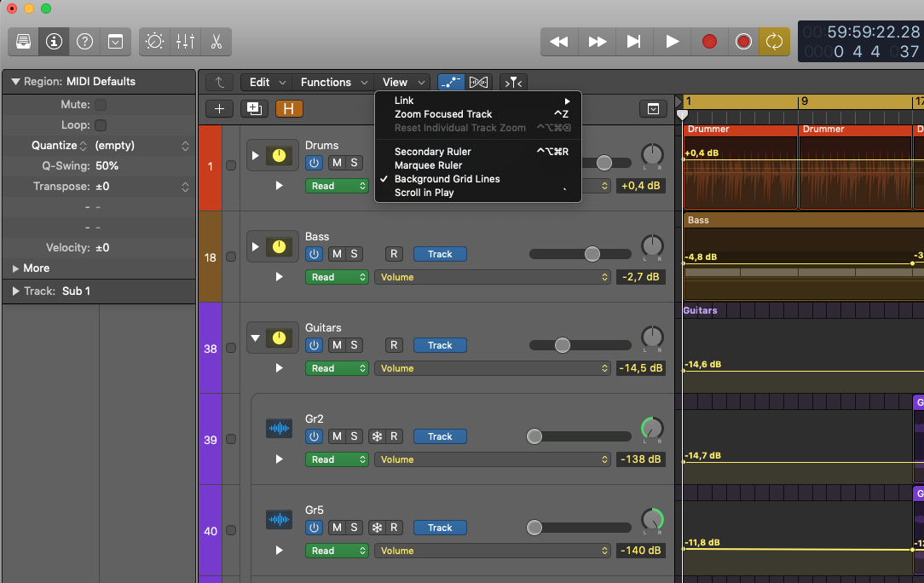Click the Duplicate Track button
The height and width of the screenshot is (583, 924).
[x=254, y=108]
